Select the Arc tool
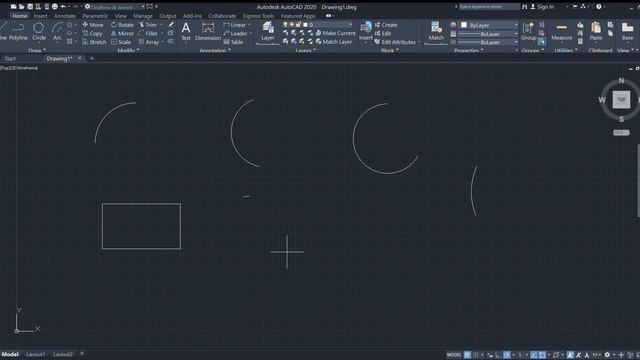 point(57,31)
